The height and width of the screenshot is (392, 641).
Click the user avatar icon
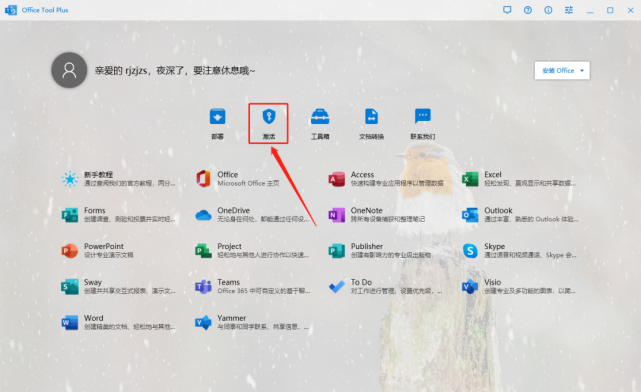pos(69,70)
